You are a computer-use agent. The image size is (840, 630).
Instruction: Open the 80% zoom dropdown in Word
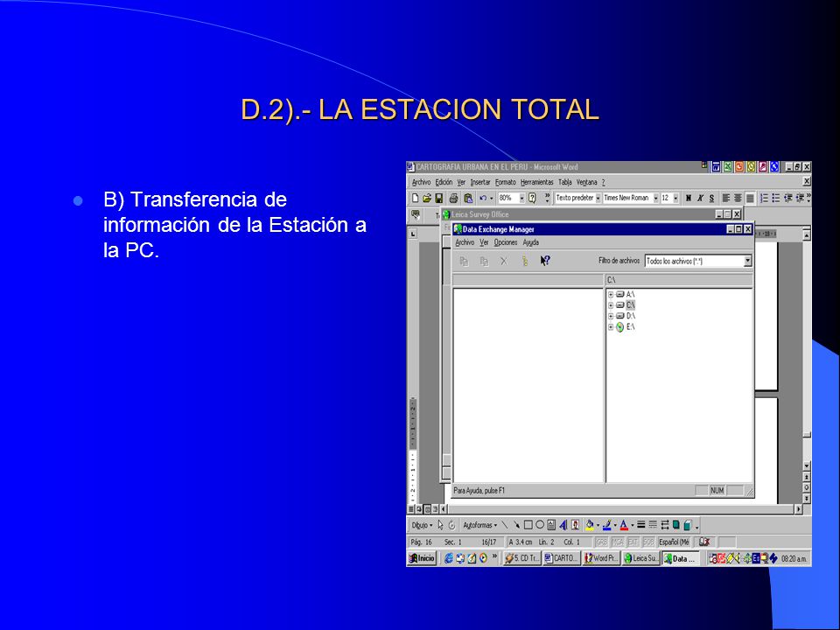(x=521, y=199)
